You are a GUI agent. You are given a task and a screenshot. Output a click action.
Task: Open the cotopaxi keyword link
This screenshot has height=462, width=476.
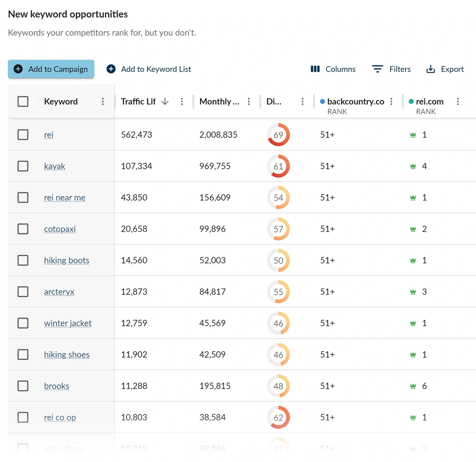tap(59, 229)
